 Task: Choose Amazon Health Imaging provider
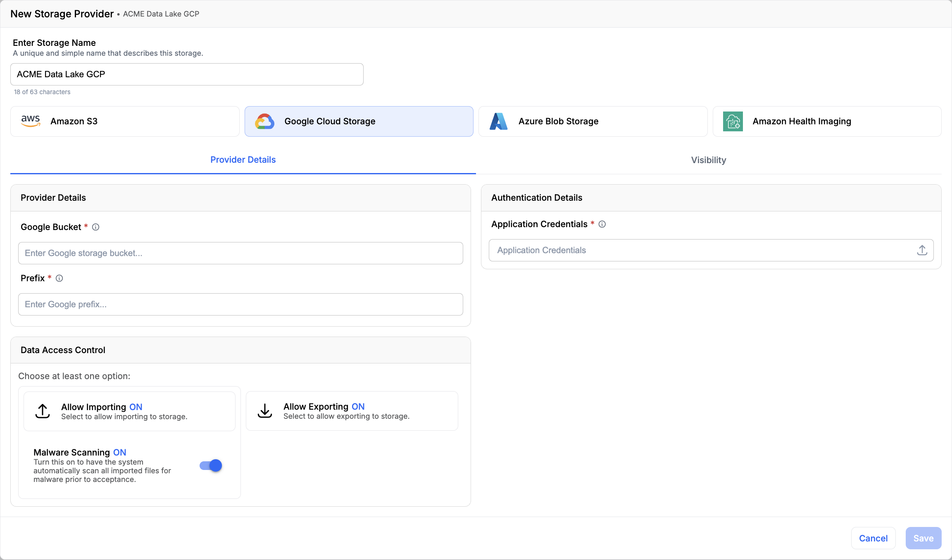click(827, 121)
